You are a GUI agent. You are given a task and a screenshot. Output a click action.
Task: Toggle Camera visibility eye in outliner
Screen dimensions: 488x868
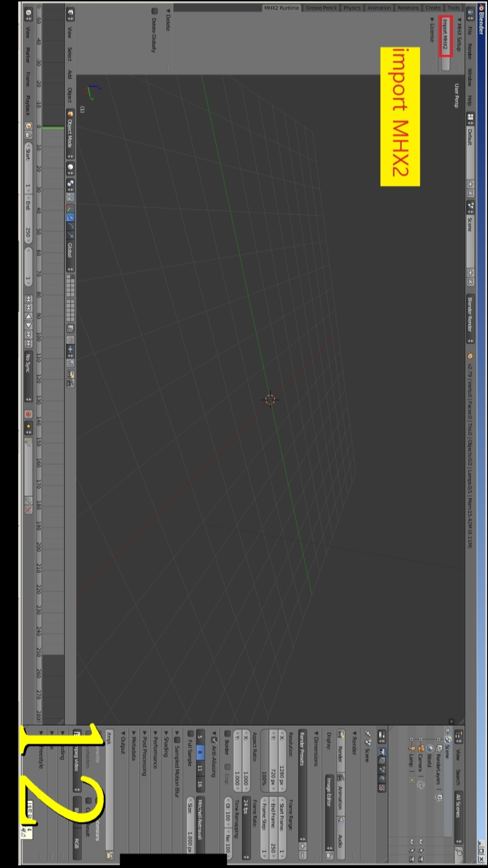pos(421,841)
